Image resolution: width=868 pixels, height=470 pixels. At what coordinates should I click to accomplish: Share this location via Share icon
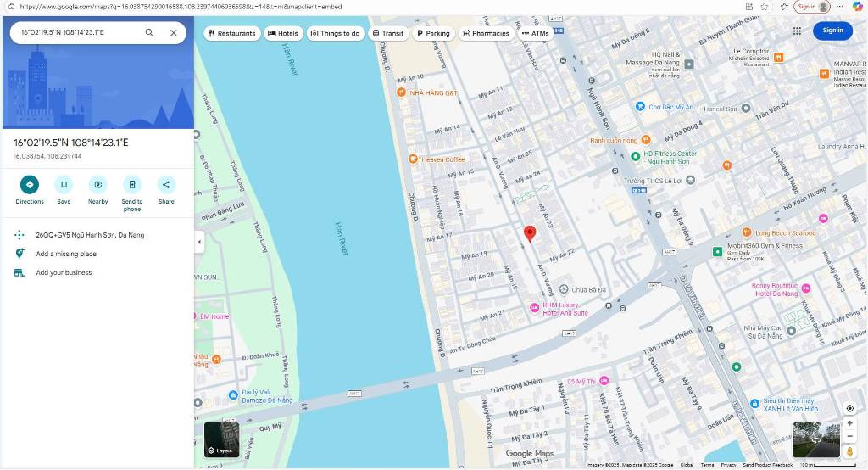(166, 185)
